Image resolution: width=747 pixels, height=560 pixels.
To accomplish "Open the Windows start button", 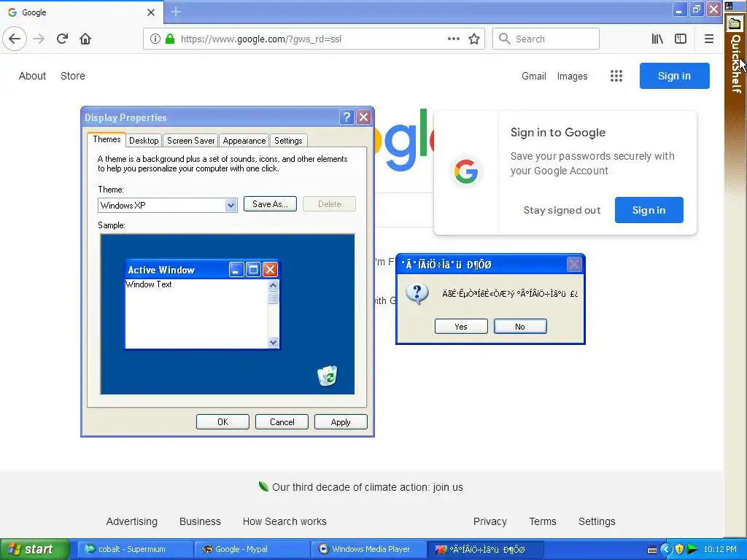I will [x=35, y=549].
